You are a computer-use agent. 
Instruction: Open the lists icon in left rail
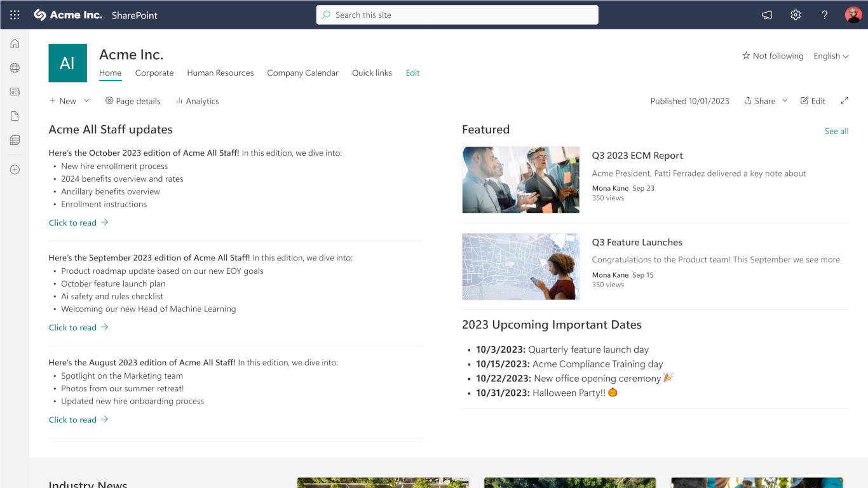pos(15,140)
